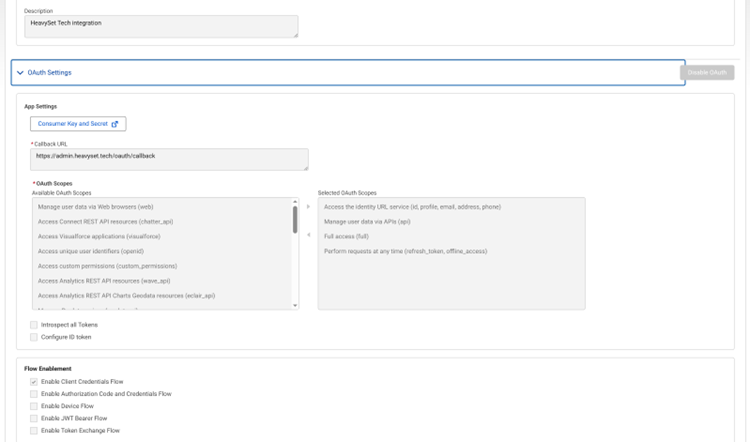Enable the JWT Bearer Flow checkbox
This screenshot has height=442, width=750.
33,418
